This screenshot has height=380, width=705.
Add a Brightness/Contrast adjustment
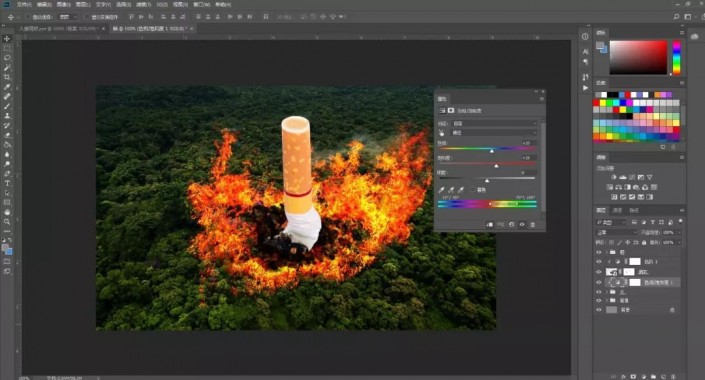click(614, 178)
